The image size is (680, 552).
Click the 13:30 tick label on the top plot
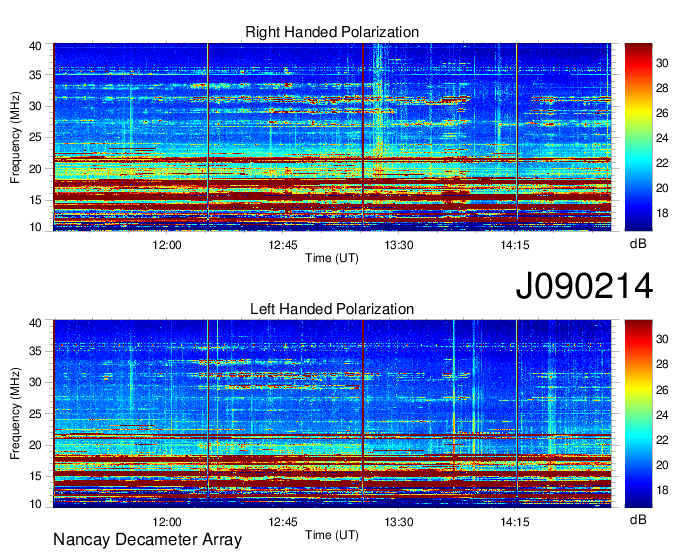(399, 245)
